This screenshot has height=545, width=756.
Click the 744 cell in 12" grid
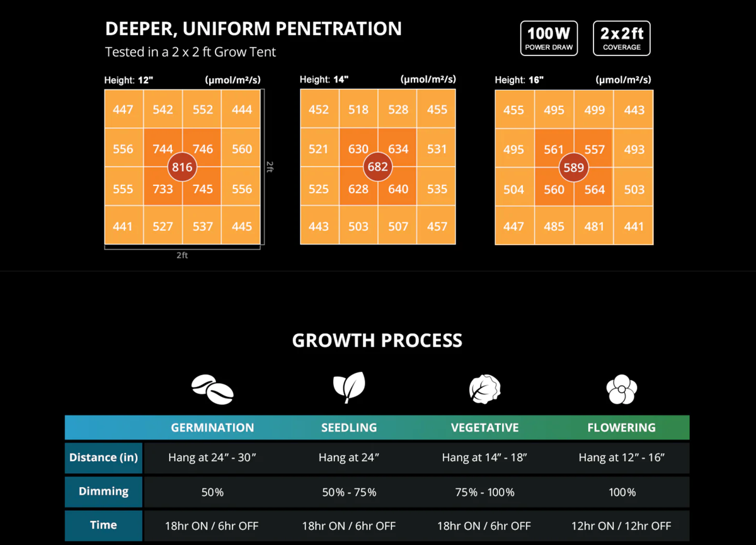pos(163,149)
